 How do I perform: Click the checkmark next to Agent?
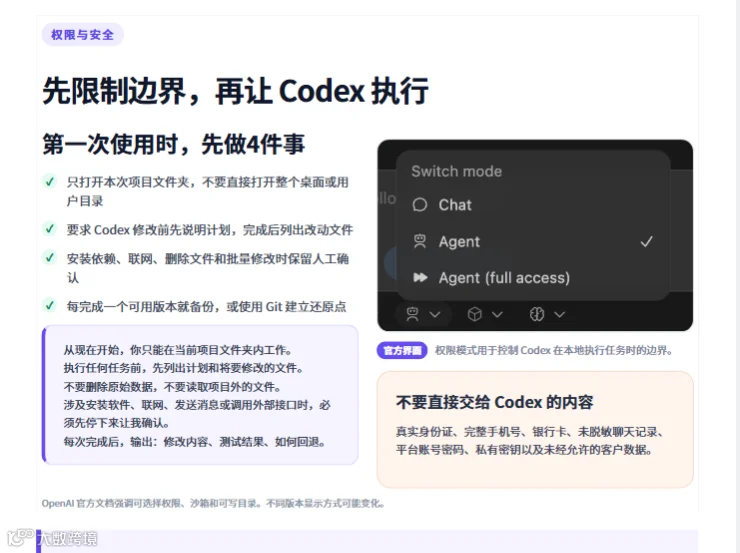[x=647, y=242]
